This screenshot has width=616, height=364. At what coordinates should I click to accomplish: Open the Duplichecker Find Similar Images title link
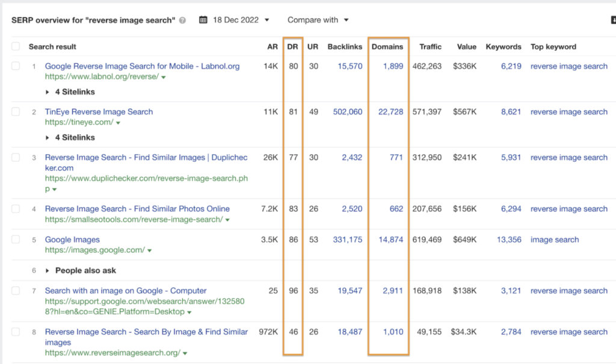coord(146,162)
